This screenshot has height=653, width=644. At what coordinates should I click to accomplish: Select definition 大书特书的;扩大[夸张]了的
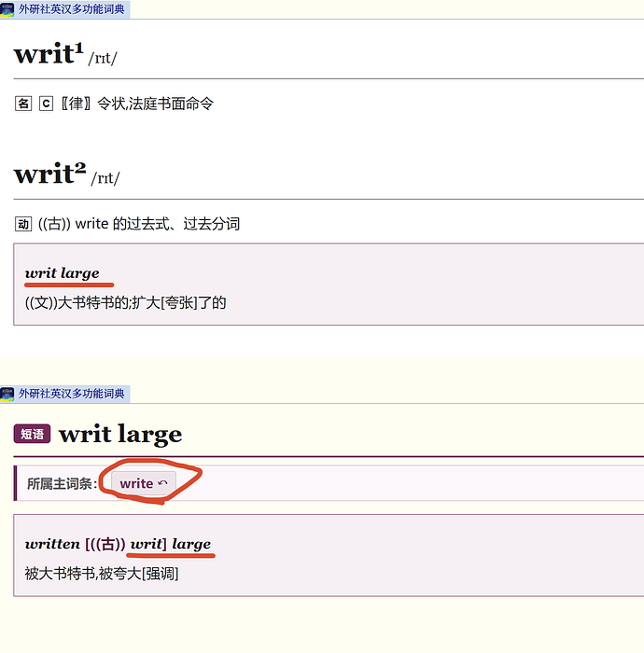click(x=142, y=303)
